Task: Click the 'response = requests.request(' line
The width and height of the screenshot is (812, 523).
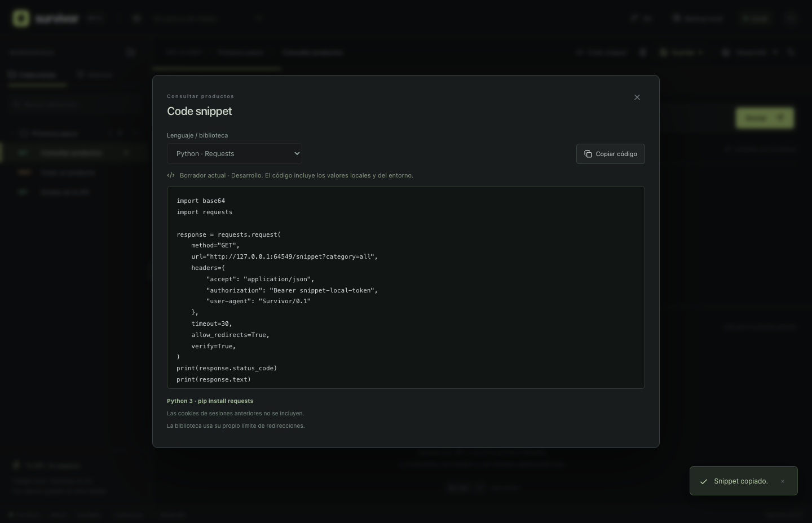Action: click(228, 234)
